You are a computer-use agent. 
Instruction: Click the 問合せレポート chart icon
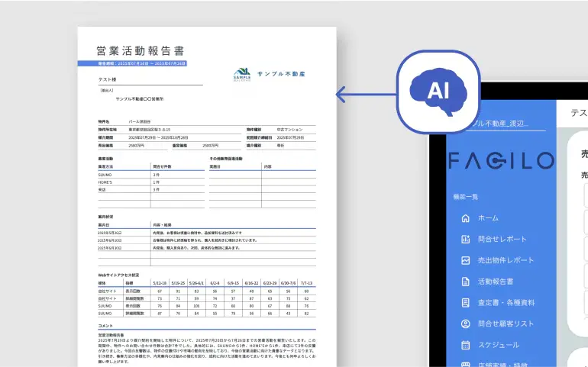[464, 239]
